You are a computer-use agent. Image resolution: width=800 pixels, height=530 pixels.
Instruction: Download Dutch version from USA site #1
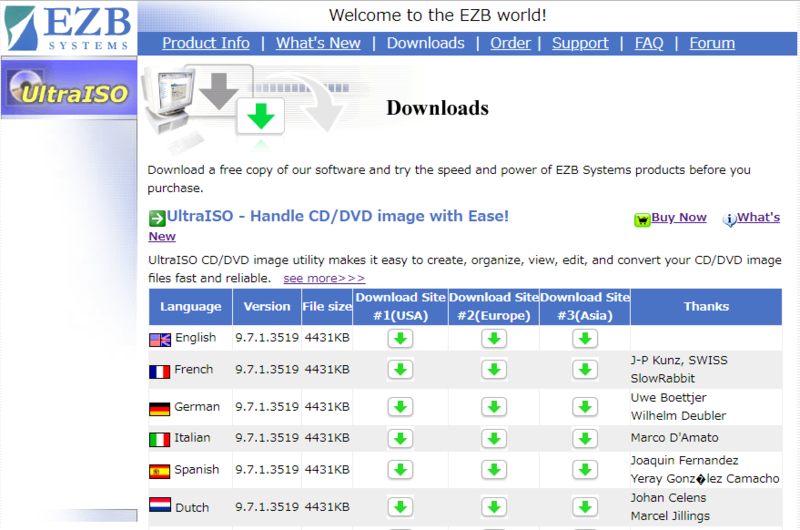click(x=400, y=507)
